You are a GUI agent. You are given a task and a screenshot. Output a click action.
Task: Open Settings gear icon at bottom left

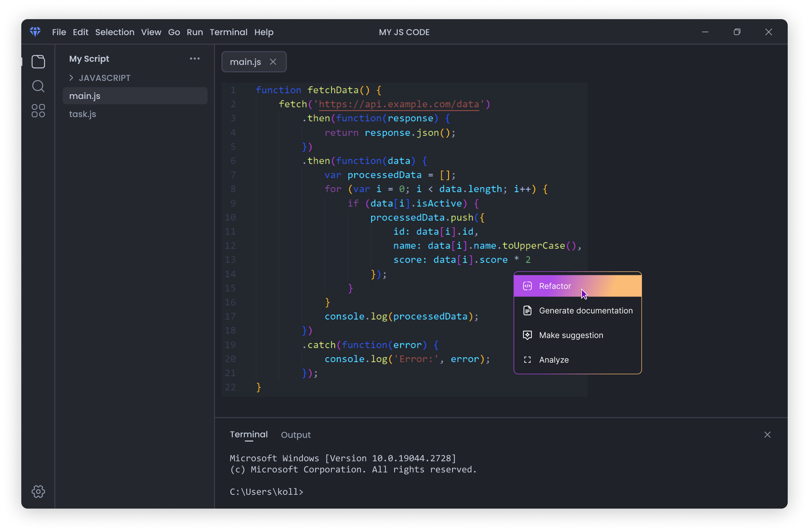(x=38, y=491)
